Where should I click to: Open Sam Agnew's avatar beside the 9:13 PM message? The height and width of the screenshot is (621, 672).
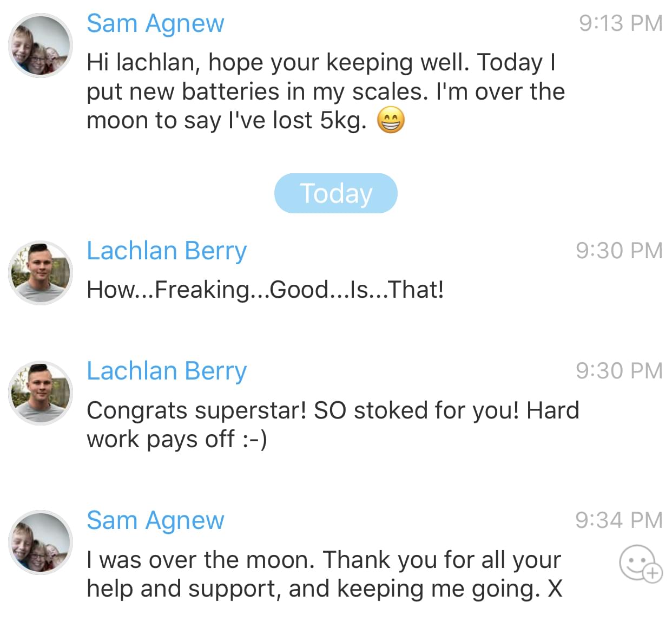coord(41,46)
